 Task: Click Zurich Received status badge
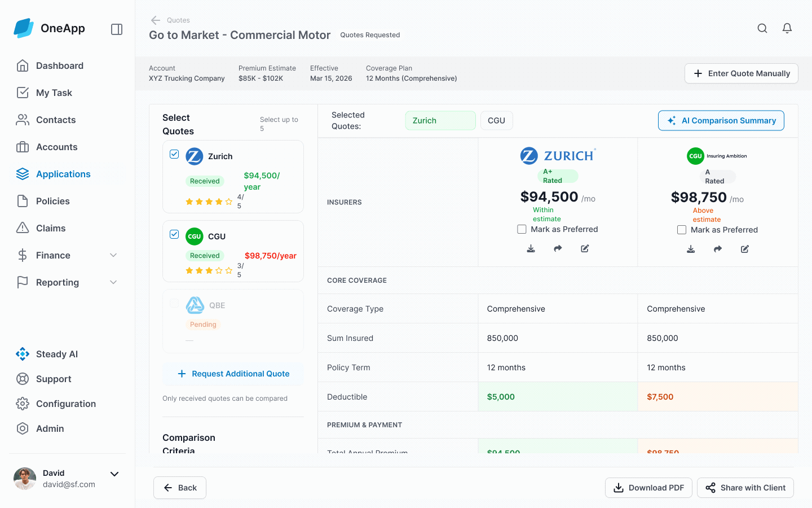click(x=205, y=181)
